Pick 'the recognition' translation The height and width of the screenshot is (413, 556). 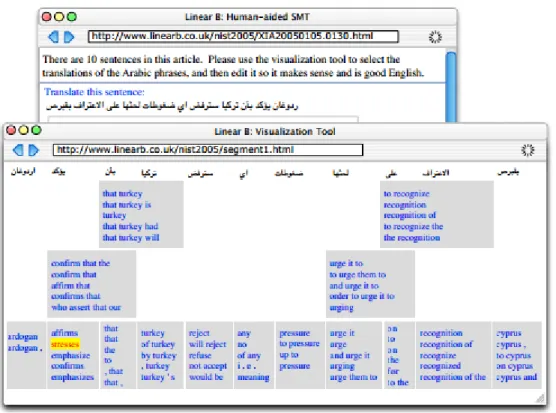(x=412, y=237)
